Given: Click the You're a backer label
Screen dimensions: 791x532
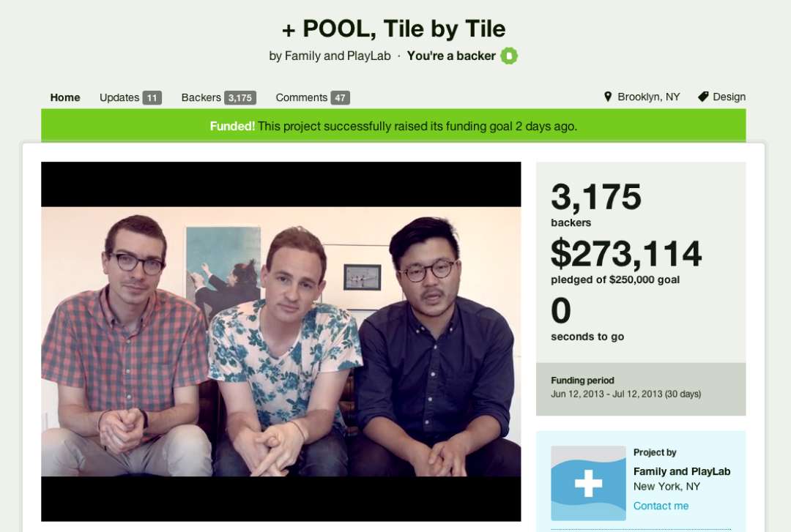Looking at the screenshot, I should 451,56.
